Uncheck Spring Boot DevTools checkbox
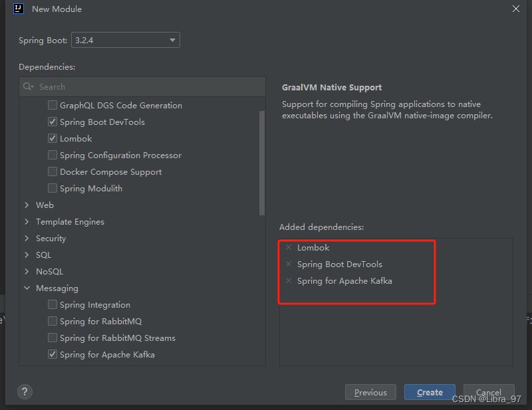This screenshot has height=410, width=532. pyautogui.click(x=53, y=122)
